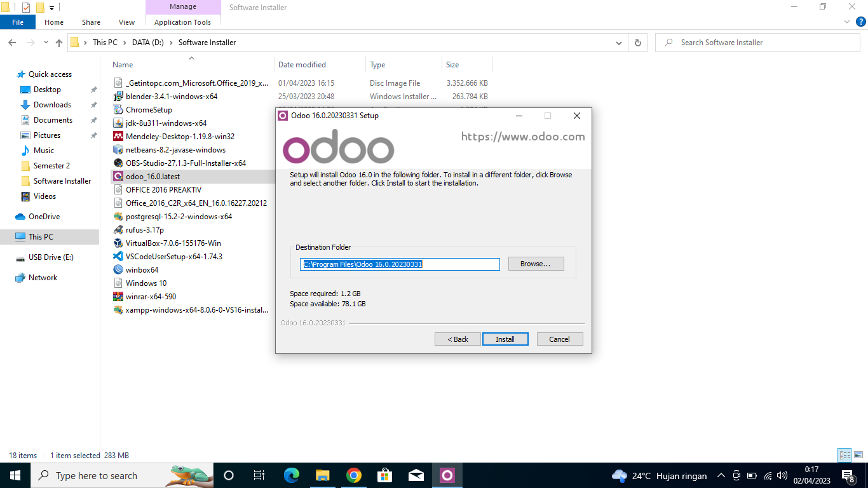868x488 pixels.
Task: Expand the address bar history dropdown
Action: [x=619, y=43]
